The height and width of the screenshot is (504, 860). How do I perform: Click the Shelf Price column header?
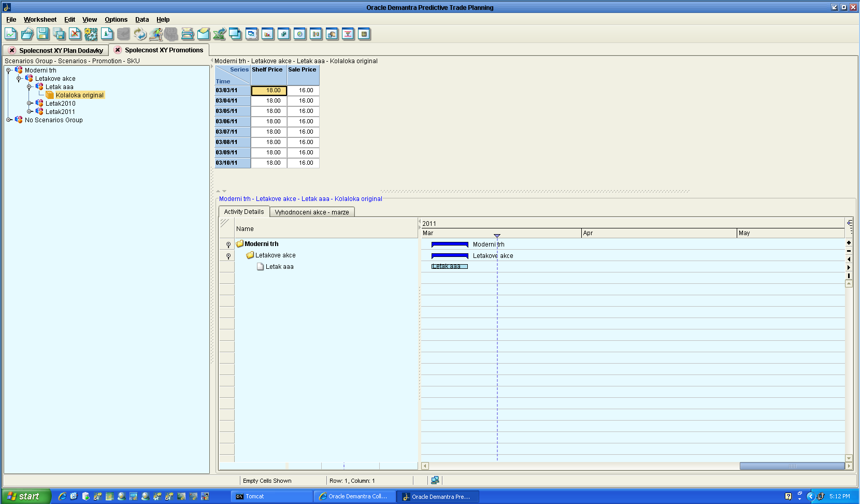[268, 75]
